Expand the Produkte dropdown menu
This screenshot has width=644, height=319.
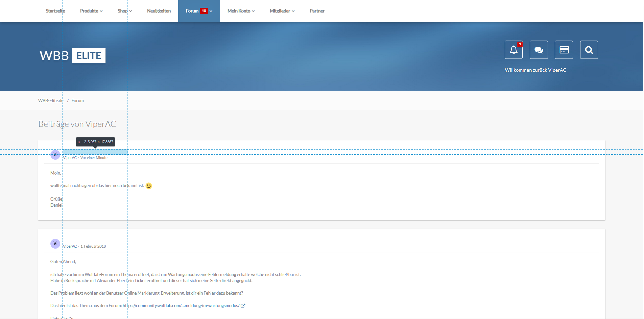coord(91,11)
